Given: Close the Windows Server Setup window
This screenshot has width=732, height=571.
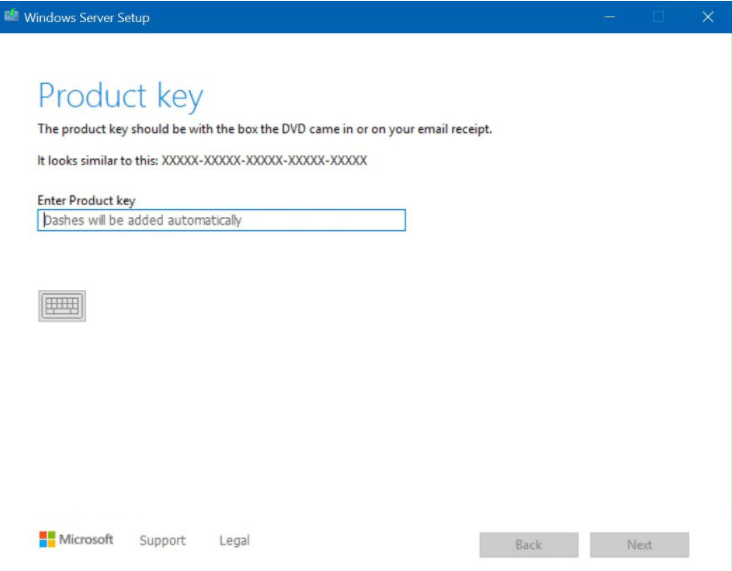Looking at the screenshot, I should [x=708, y=17].
